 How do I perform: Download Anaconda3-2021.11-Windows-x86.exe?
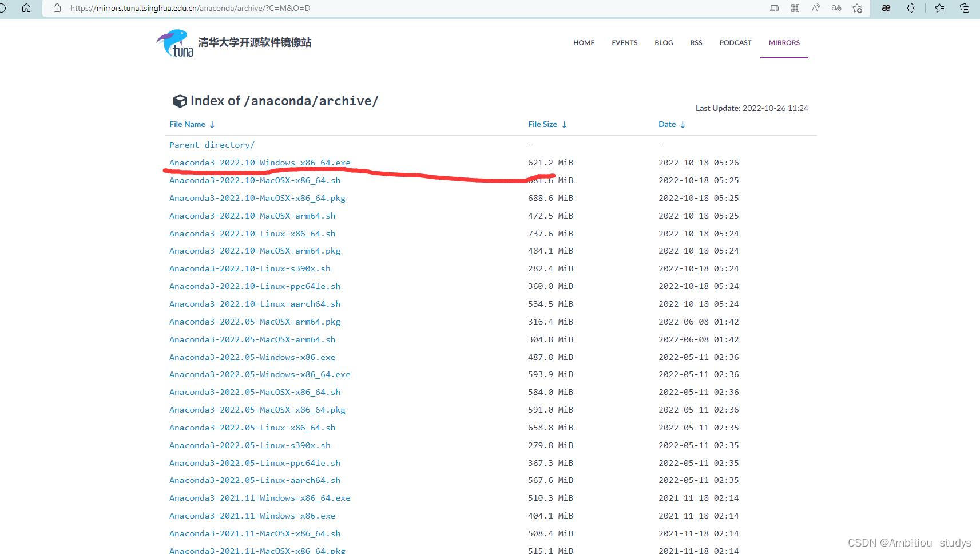pyautogui.click(x=252, y=516)
